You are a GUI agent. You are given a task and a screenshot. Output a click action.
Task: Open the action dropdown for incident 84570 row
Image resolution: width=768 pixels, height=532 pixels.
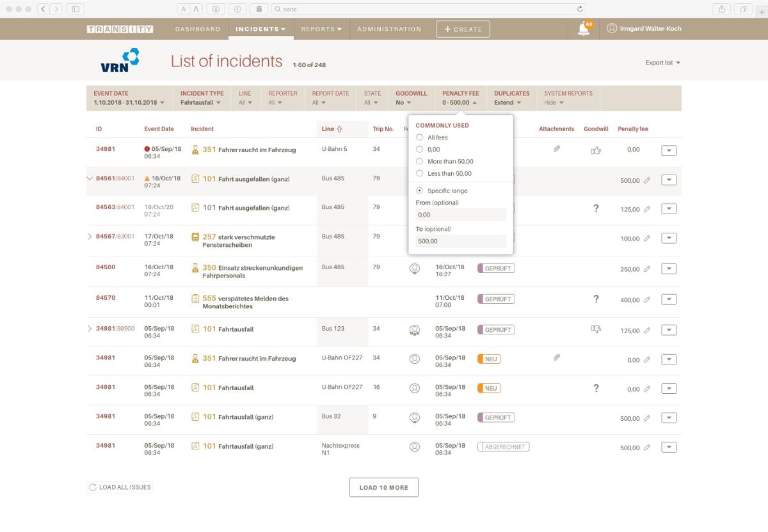pyautogui.click(x=669, y=299)
